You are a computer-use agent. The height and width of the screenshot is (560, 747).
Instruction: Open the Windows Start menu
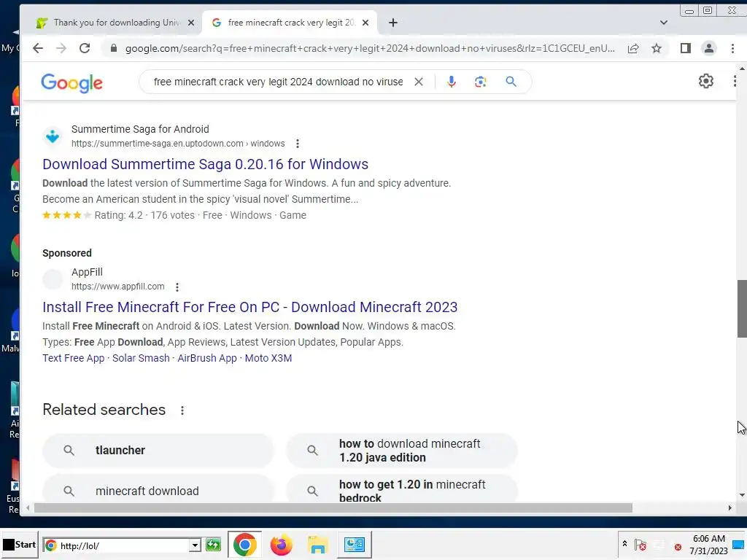pos(20,544)
